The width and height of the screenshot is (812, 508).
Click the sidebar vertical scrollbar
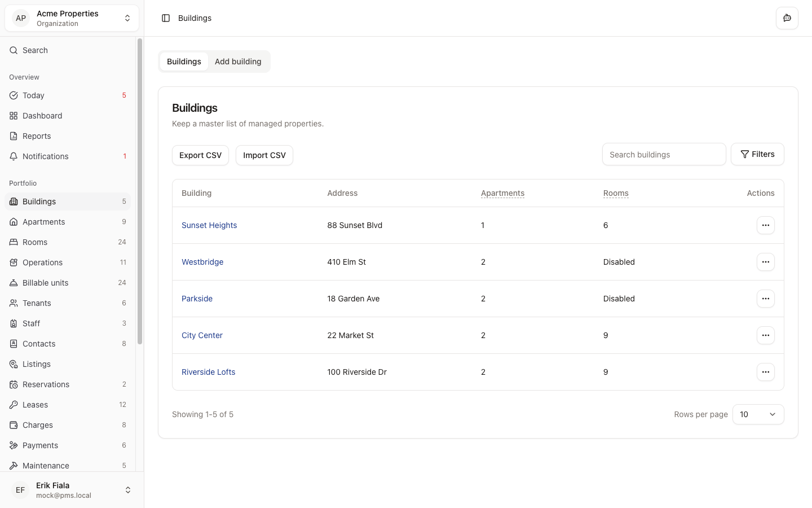(140, 192)
